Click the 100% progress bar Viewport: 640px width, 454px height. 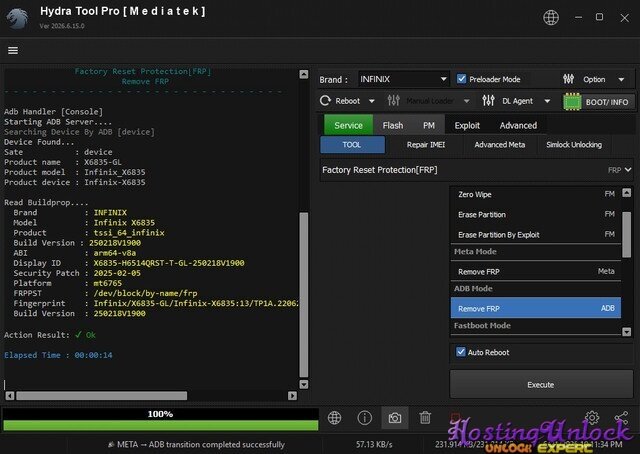160,419
